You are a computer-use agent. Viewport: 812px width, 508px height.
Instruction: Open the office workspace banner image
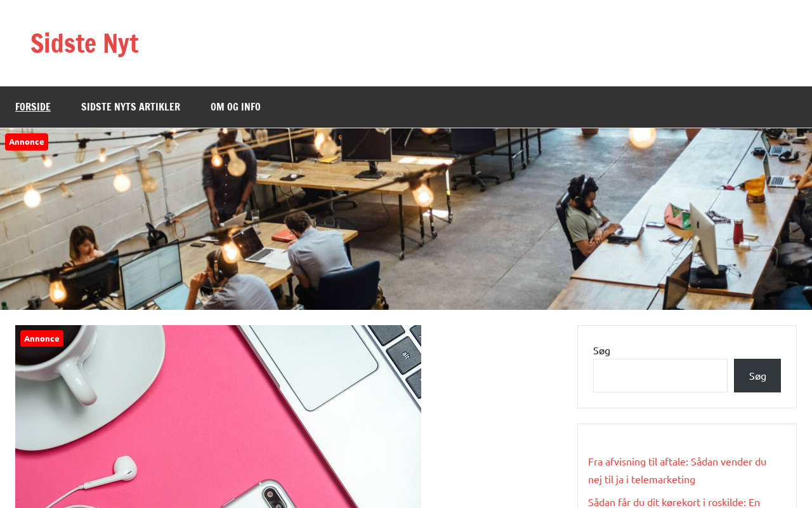coord(406,219)
